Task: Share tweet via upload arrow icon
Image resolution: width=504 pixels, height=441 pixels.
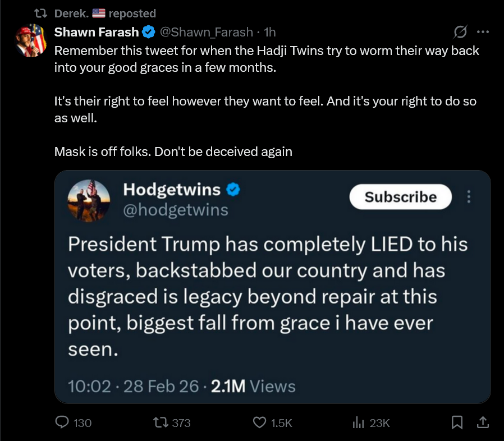Action: tap(483, 422)
